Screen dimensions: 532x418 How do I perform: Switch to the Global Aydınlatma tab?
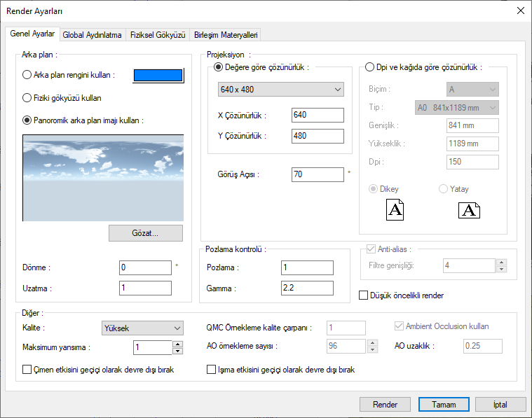(x=92, y=35)
